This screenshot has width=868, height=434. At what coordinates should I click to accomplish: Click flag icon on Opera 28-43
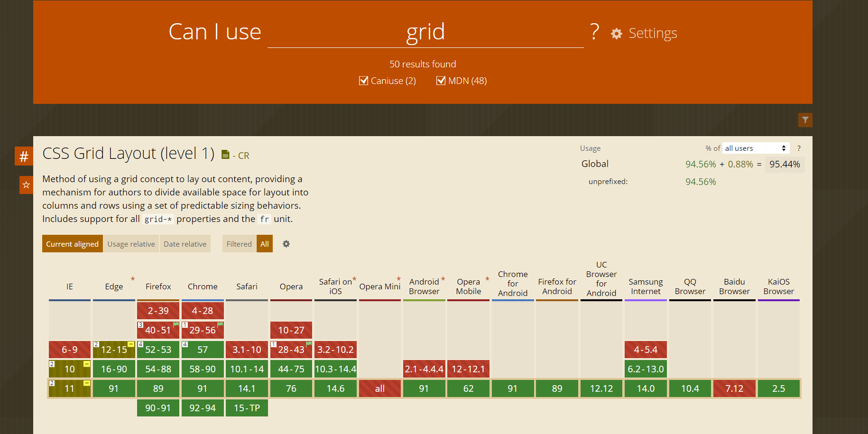(309, 344)
